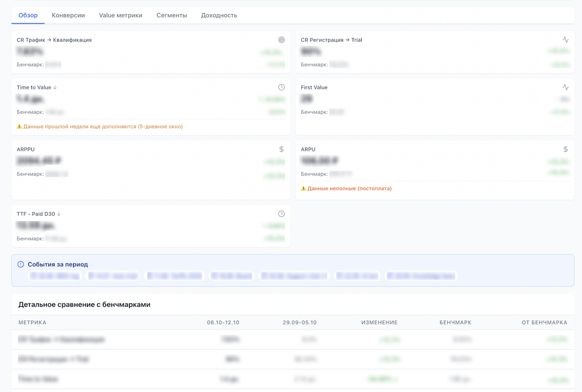Image resolution: width=582 pixels, height=392 pixels.
Task: Click down arrow next to TTF - Paid D30
Action: pos(59,214)
